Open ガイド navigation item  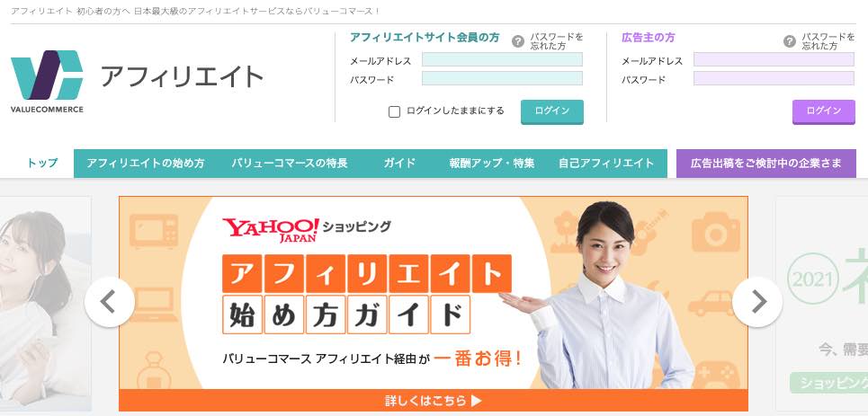[399, 164]
